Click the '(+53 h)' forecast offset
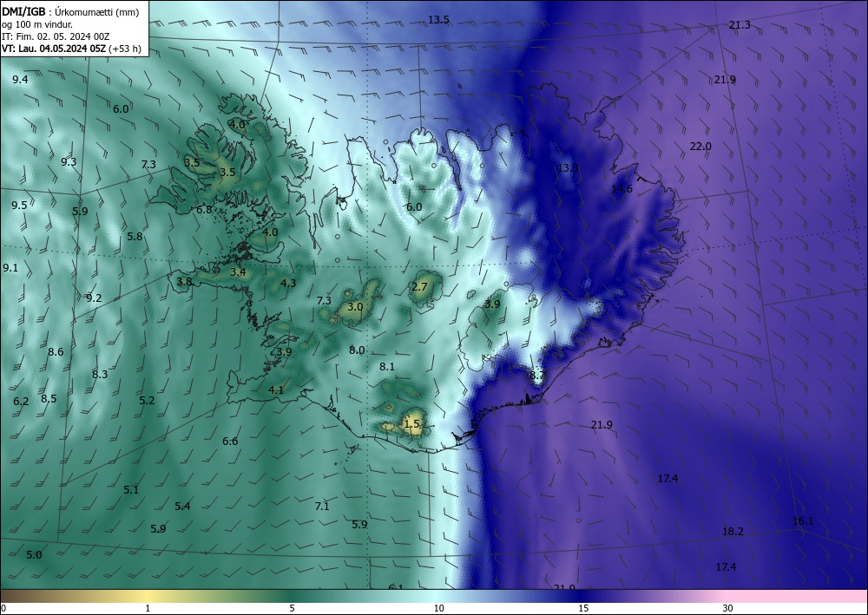Viewport: 868px width, 615px height. [125, 49]
